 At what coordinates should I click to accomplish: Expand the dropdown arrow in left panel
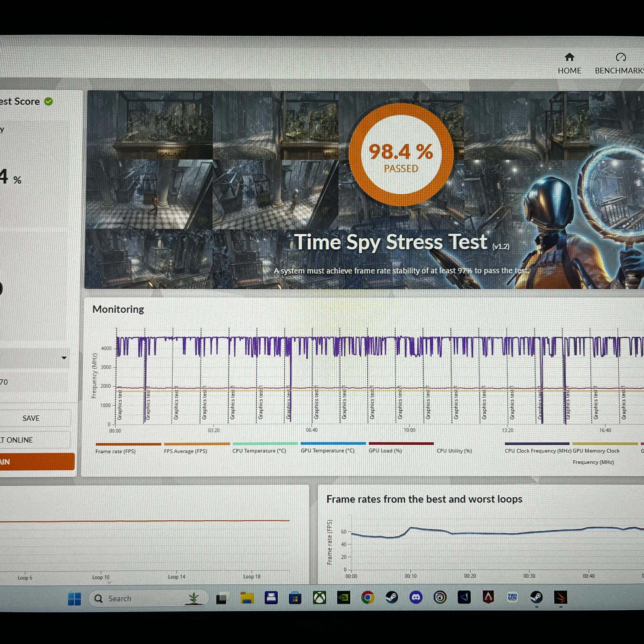(64, 358)
